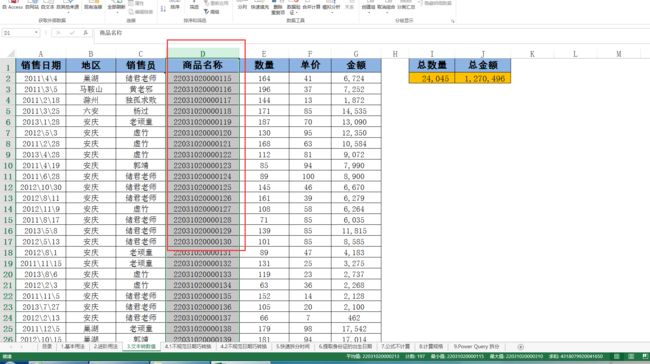Switch to the 5.快速拆分时间 sheet tab

293,347
